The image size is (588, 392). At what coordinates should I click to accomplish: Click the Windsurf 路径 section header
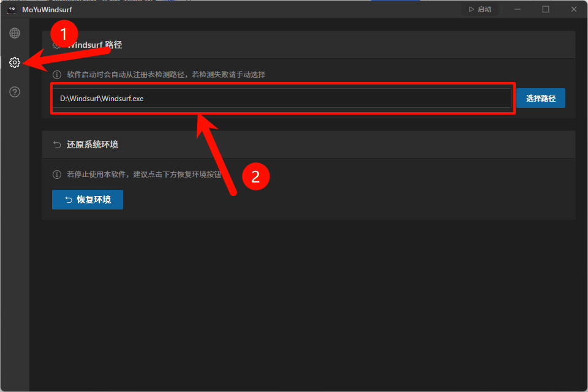tap(94, 45)
